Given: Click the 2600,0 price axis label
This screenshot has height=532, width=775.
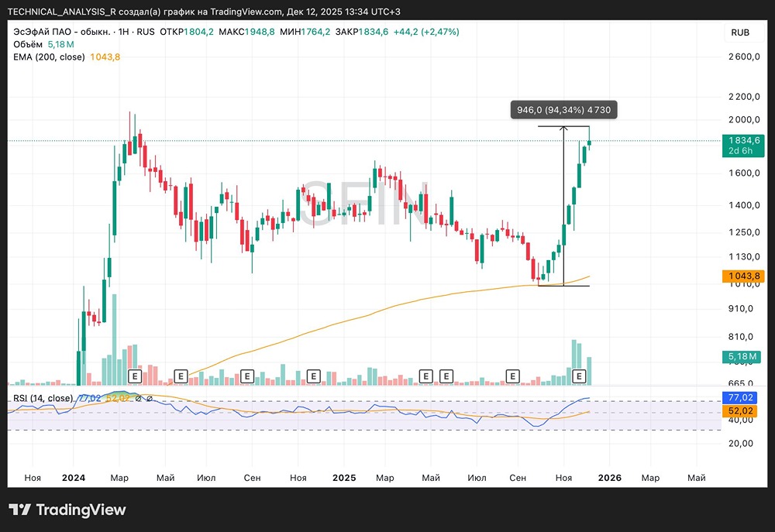Looking at the screenshot, I should click(744, 57).
